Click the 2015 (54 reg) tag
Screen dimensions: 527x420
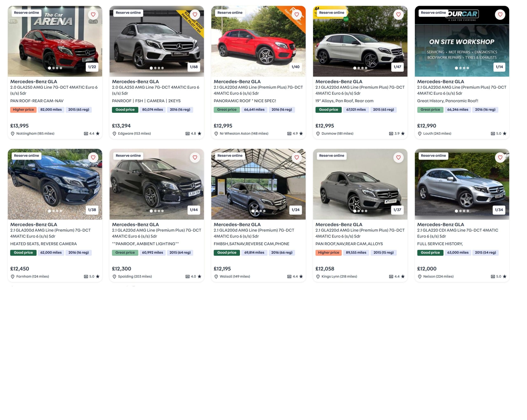tap(485, 253)
